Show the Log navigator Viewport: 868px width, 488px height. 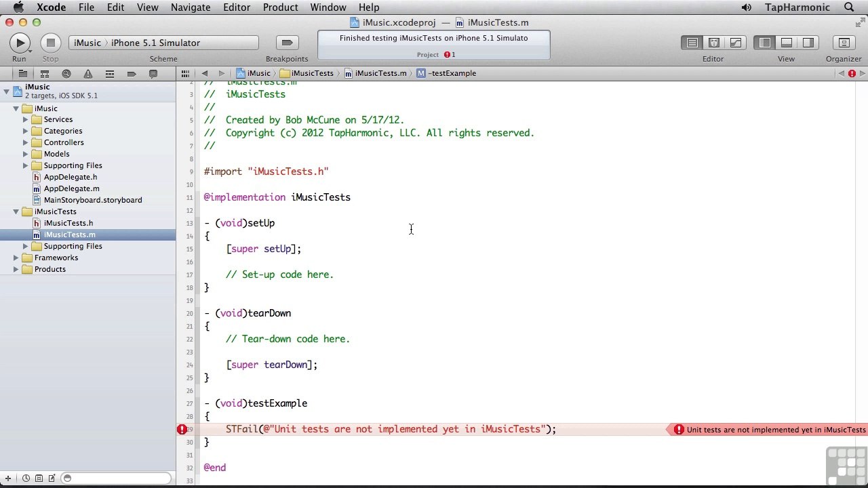153,73
